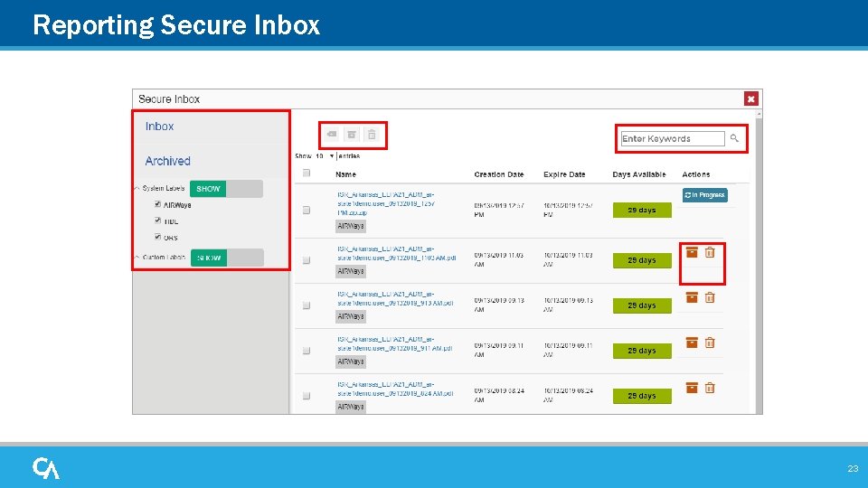Archive the 11:03 AM pdf report
The image size is (868, 488).
[x=692, y=252]
